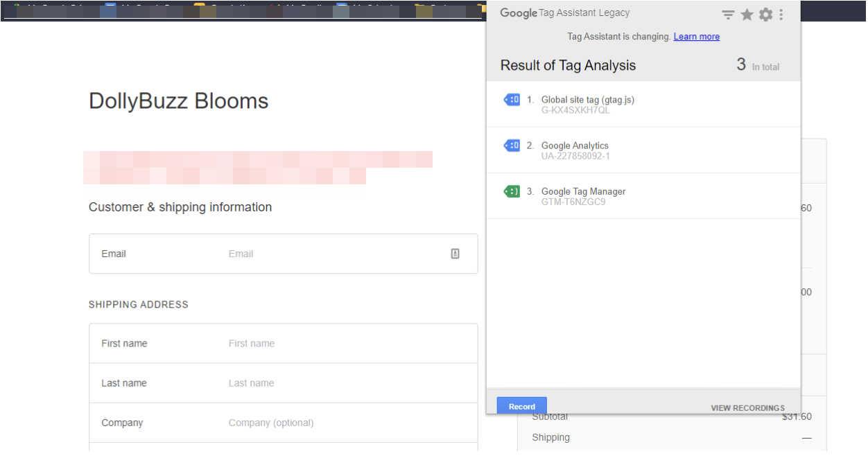868x467 pixels.
Task: Open Tag Assistant settings gear
Action: click(x=765, y=15)
